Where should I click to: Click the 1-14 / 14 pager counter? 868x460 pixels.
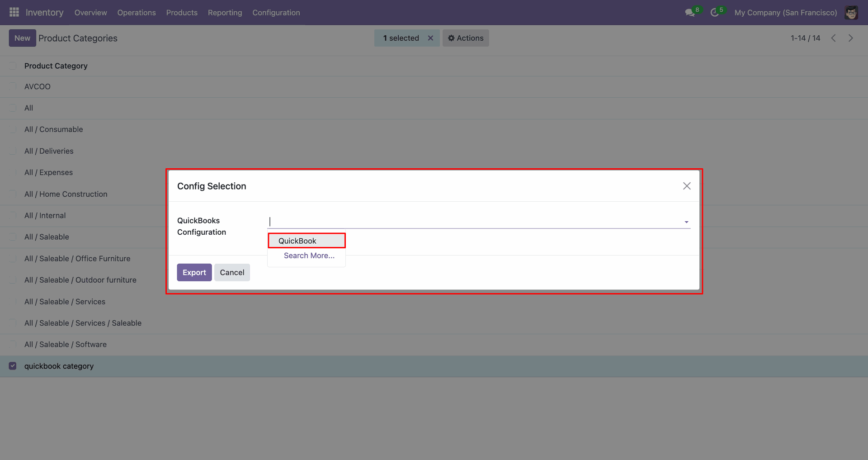805,38
